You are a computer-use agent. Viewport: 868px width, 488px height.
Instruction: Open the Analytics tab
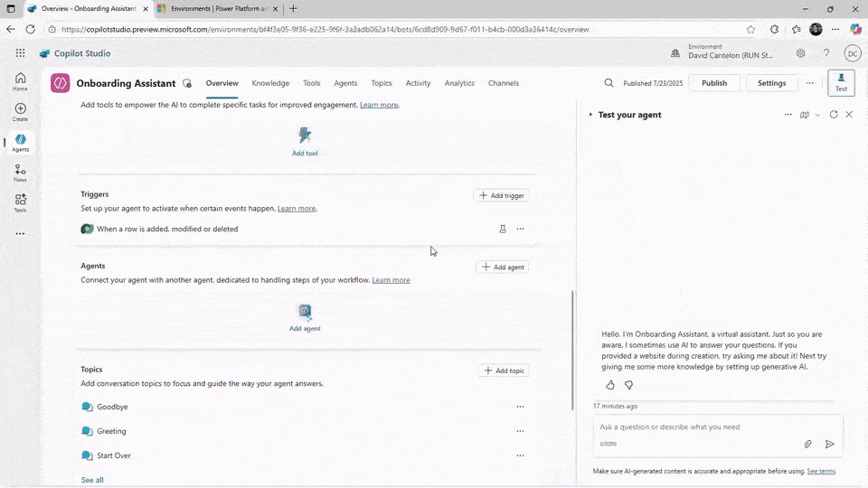459,83
